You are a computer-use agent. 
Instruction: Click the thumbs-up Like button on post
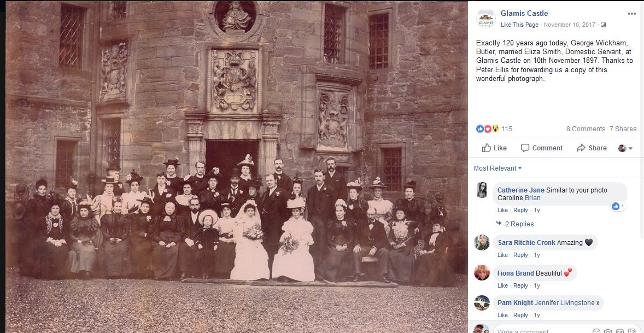(x=494, y=148)
